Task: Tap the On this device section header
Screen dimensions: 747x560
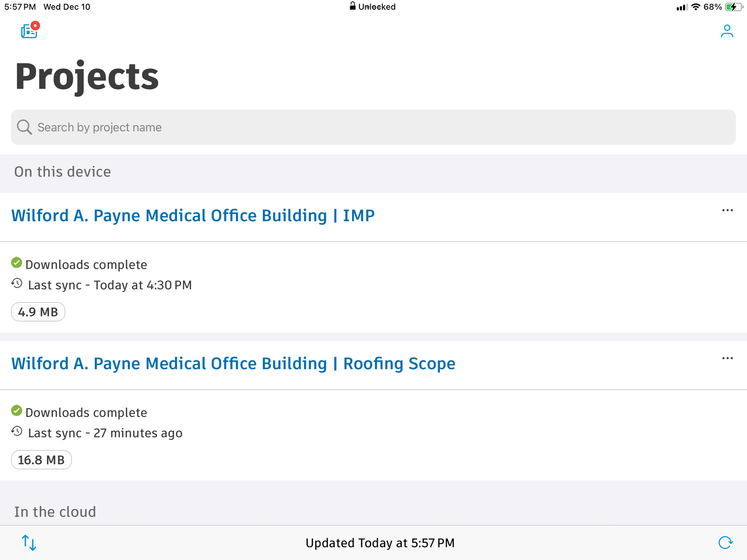Action: (63, 172)
